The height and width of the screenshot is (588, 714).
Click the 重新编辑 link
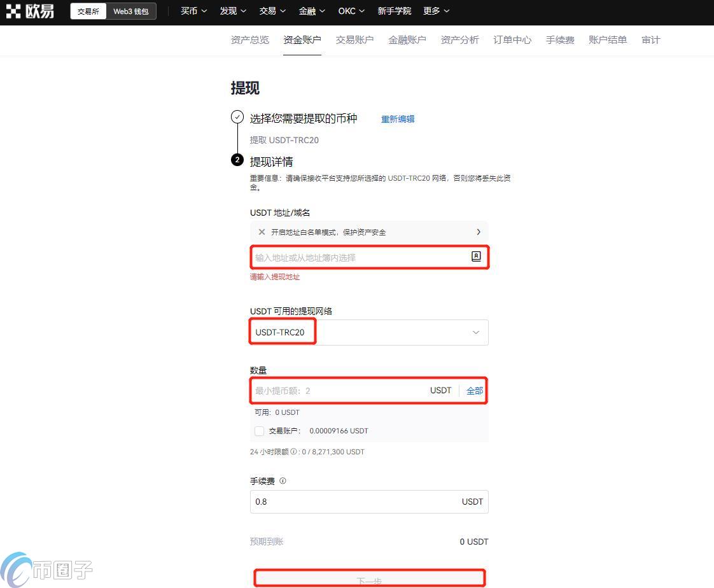point(398,119)
